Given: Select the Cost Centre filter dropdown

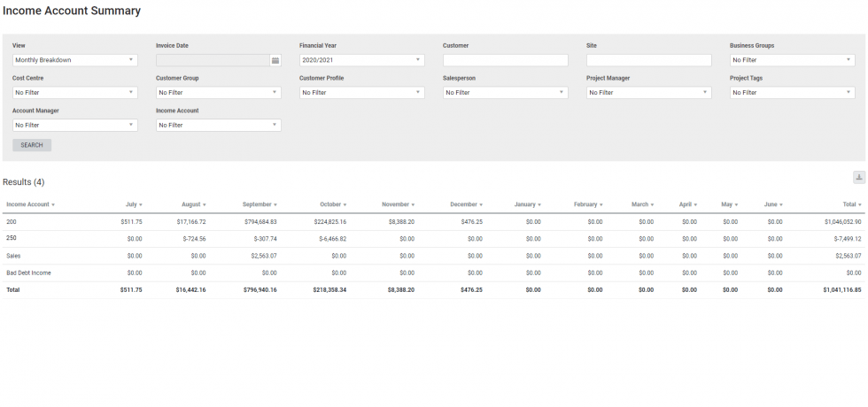Looking at the screenshot, I should tap(75, 92).
